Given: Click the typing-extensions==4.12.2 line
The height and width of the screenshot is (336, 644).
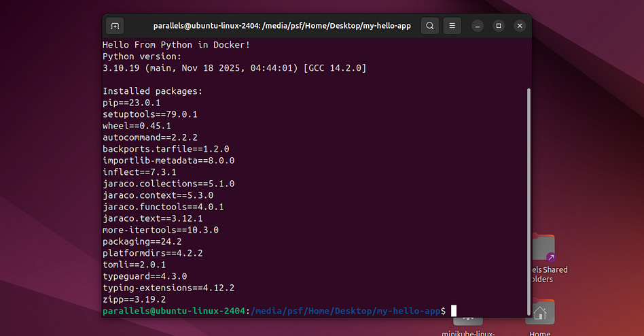Looking at the screenshot, I should [168, 288].
